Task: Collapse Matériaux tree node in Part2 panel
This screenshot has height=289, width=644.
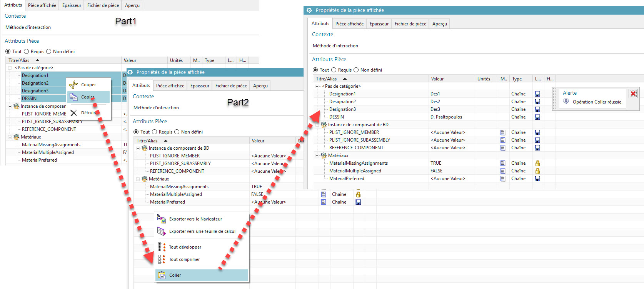Action: coord(138,179)
